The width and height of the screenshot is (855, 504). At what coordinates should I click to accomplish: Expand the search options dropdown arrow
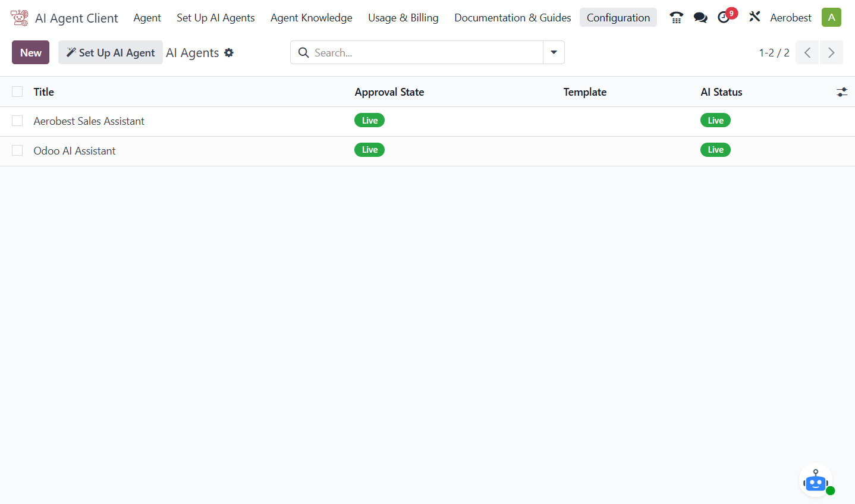pyautogui.click(x=554, y=52)
